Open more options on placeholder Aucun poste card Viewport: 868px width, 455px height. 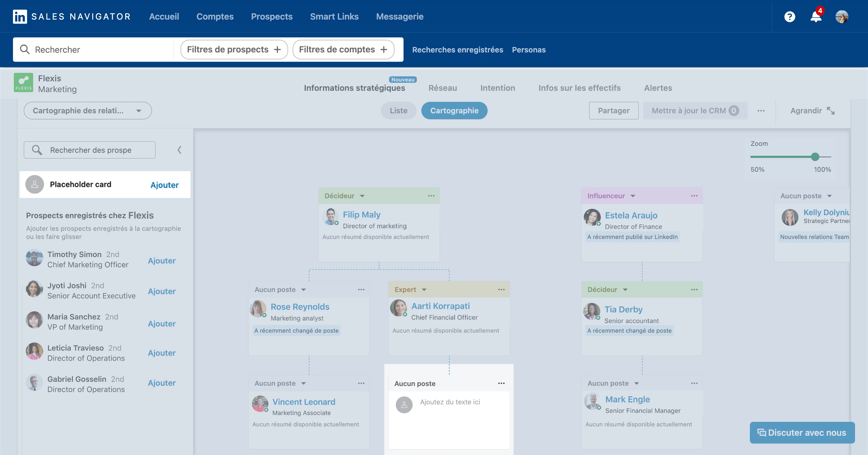[x=501, y=383]
